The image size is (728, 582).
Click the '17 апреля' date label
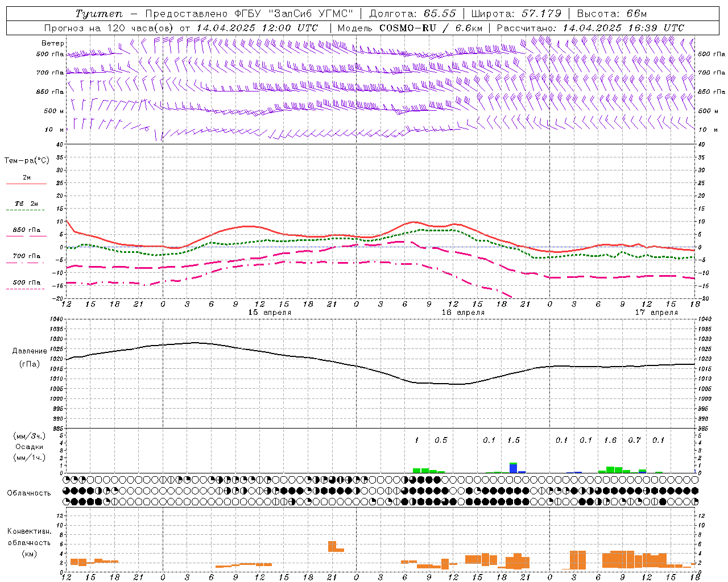656,313
